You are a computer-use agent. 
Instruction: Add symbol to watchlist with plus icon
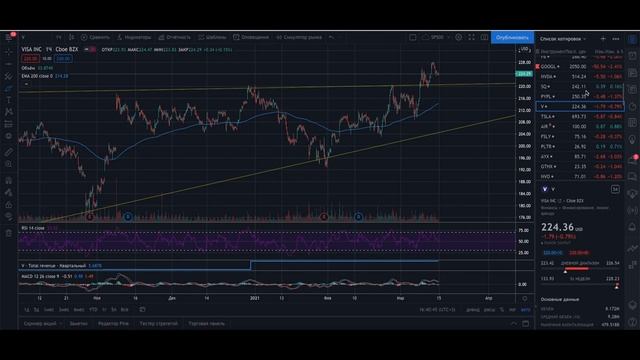[603, 39]
